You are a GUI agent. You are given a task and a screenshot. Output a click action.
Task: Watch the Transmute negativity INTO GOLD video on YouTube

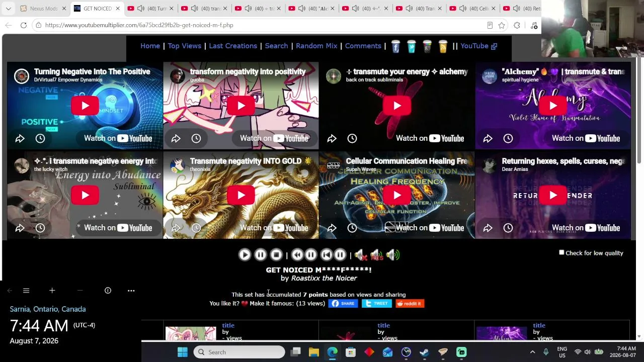click(x=274, y=228)
